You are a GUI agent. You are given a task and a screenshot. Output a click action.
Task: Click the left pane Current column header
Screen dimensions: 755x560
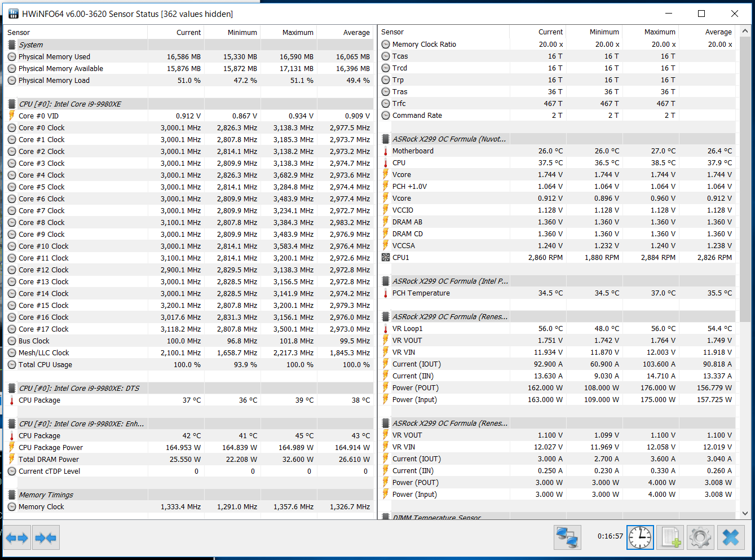[x=175, y=32]
